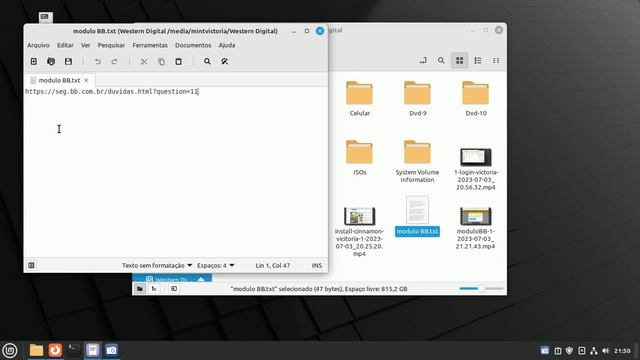Click the INS insert mode indicator
The width and height of the screenshot is (640, 360).
(x=317, y=265)
